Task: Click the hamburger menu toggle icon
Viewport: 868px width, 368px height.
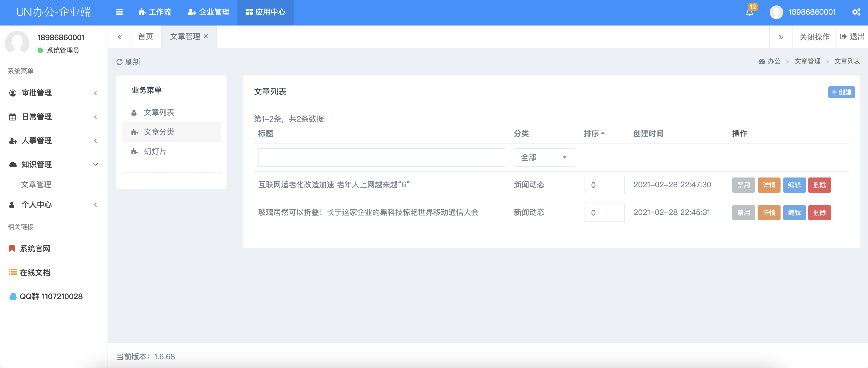Action: (119, 12)
